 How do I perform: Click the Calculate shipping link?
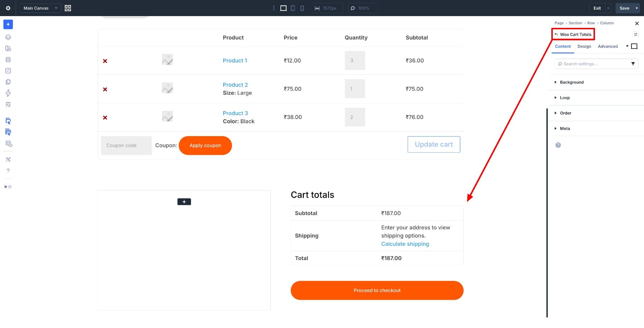[405, 244]
